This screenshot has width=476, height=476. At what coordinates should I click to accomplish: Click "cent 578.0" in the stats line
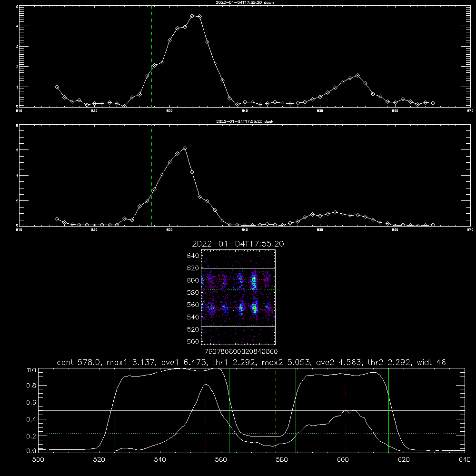tap(79, 362)
